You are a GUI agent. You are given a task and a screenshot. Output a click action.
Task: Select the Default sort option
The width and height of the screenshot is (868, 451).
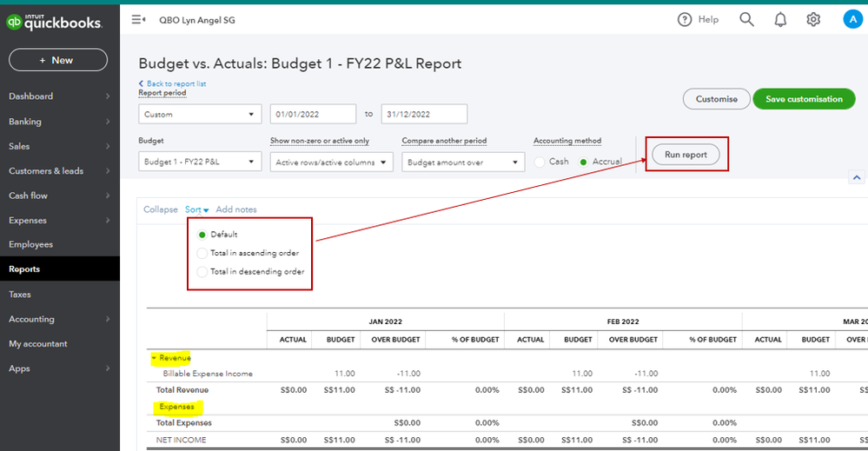tap(202, 235)
